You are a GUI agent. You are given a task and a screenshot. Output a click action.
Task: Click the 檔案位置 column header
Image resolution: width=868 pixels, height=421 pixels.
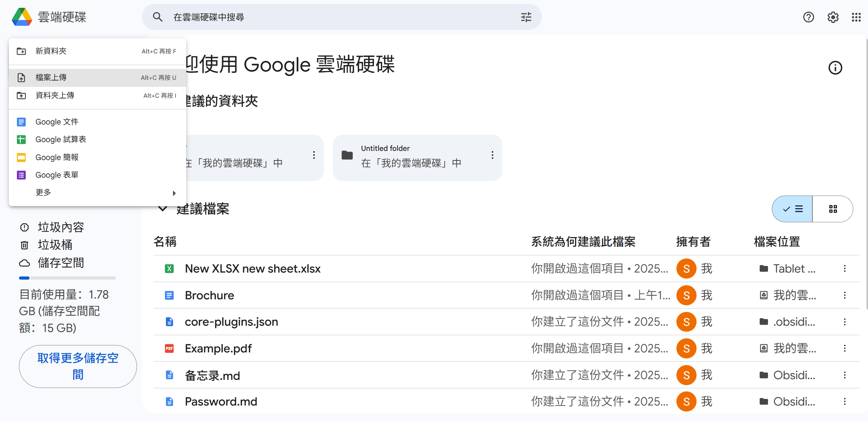pos(777,242)
